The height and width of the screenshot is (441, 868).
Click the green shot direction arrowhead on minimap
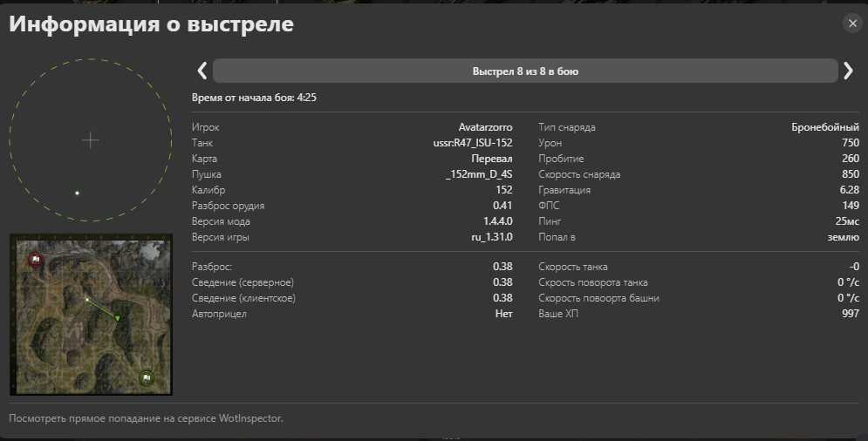pos(117,318)
